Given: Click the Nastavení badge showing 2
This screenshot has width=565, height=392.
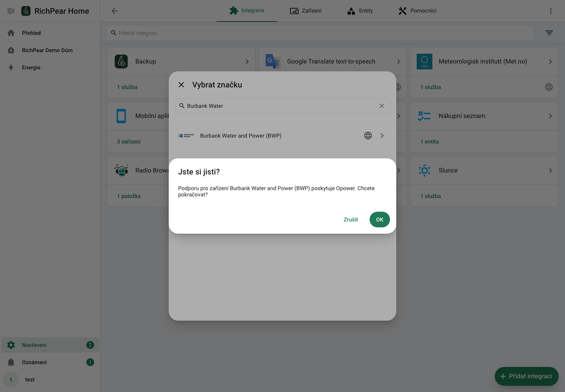Looking at the screenshot, I should (x=90, y=345).
